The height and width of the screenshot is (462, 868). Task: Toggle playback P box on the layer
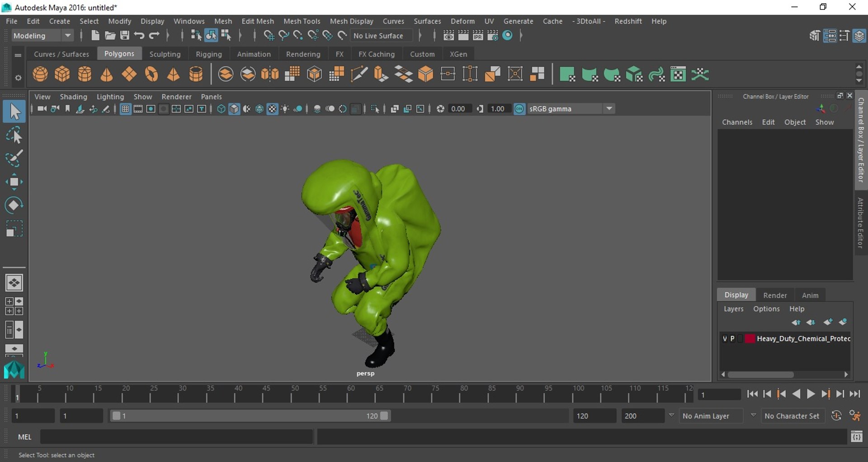tap(732, 339)
